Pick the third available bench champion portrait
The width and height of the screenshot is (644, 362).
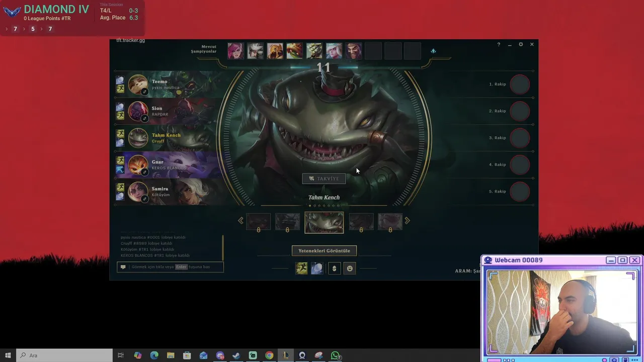coord(275,51)
